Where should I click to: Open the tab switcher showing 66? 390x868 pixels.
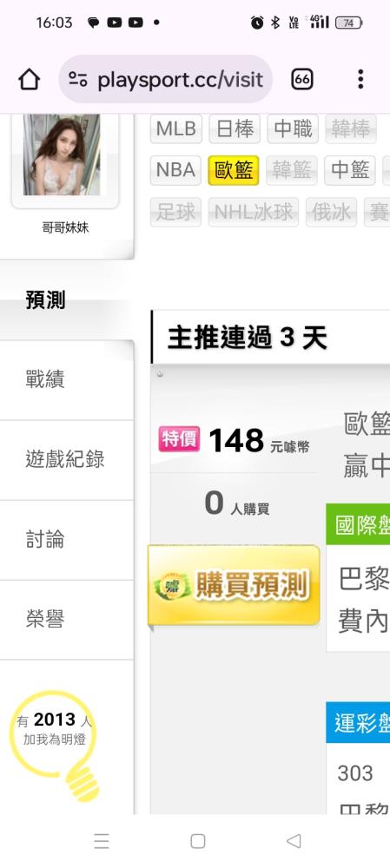coord(302,80)
